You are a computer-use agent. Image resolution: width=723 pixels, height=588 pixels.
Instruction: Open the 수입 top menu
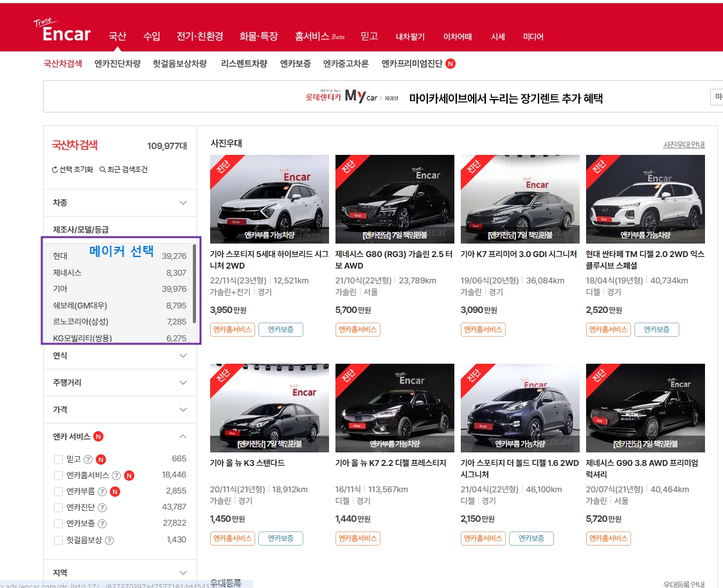pos(152,36)
